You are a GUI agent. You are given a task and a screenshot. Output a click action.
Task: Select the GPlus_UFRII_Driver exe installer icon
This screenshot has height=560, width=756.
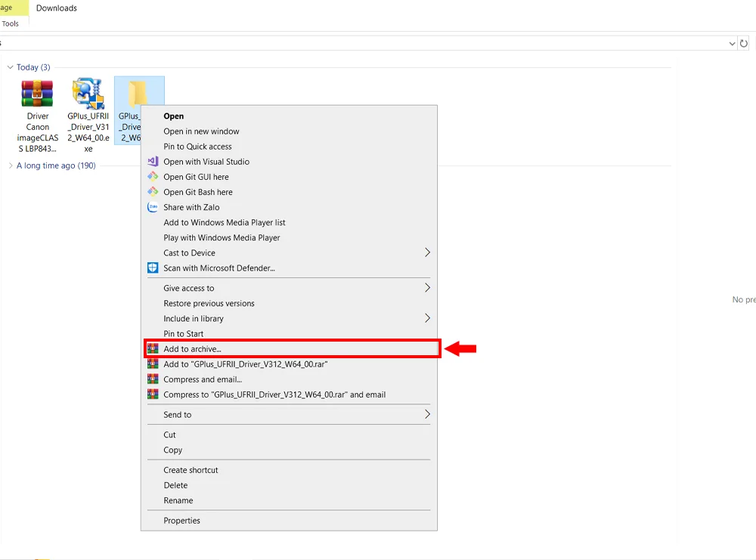pos(88,93)
